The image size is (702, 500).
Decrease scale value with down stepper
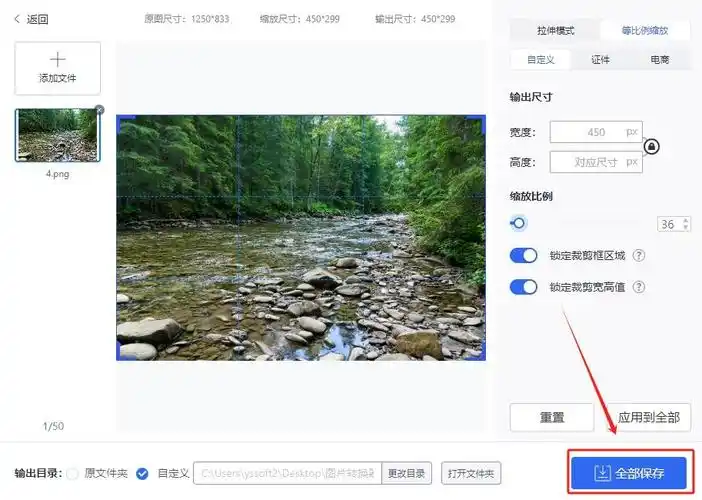[685, 227]
